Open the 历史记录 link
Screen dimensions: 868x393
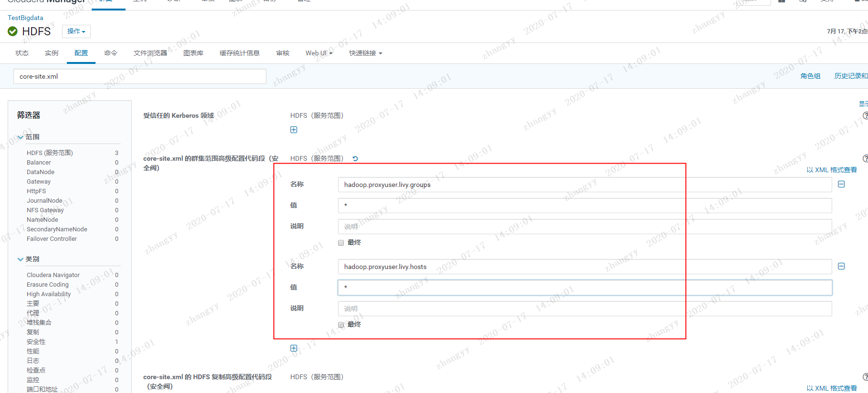pos(851,76)
